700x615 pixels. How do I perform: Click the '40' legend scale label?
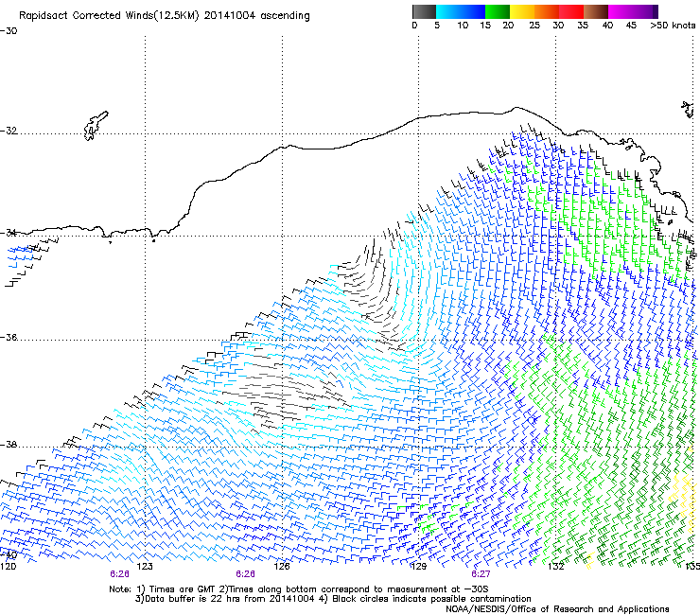point(607,26)
